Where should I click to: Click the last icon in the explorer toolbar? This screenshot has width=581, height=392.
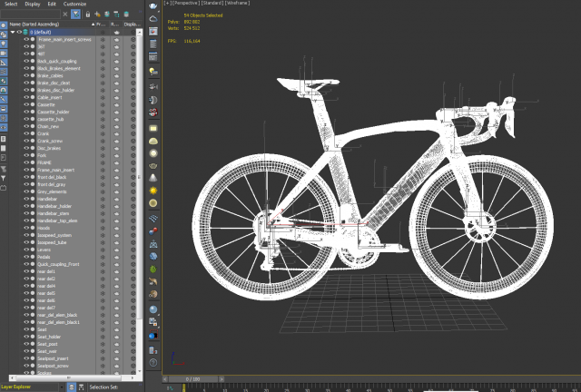pos(126,15)
